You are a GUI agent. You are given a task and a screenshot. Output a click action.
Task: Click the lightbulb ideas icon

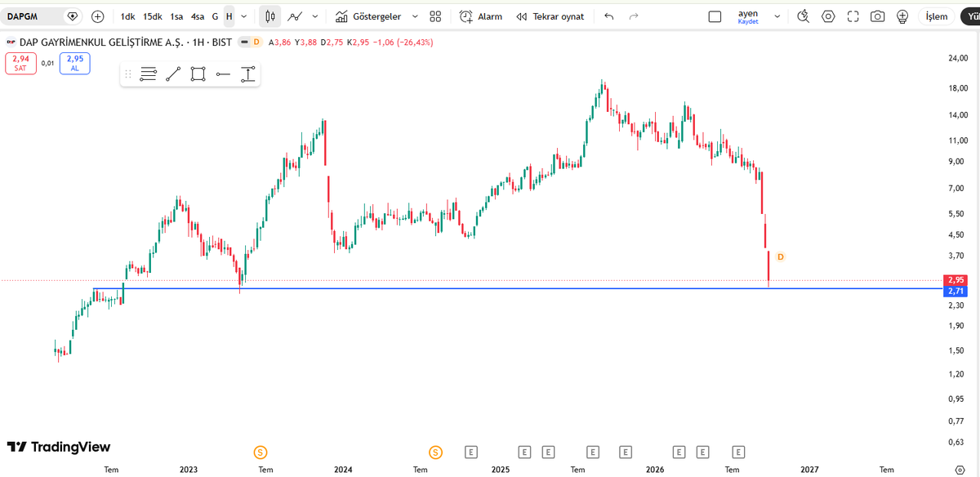[902, 16]
